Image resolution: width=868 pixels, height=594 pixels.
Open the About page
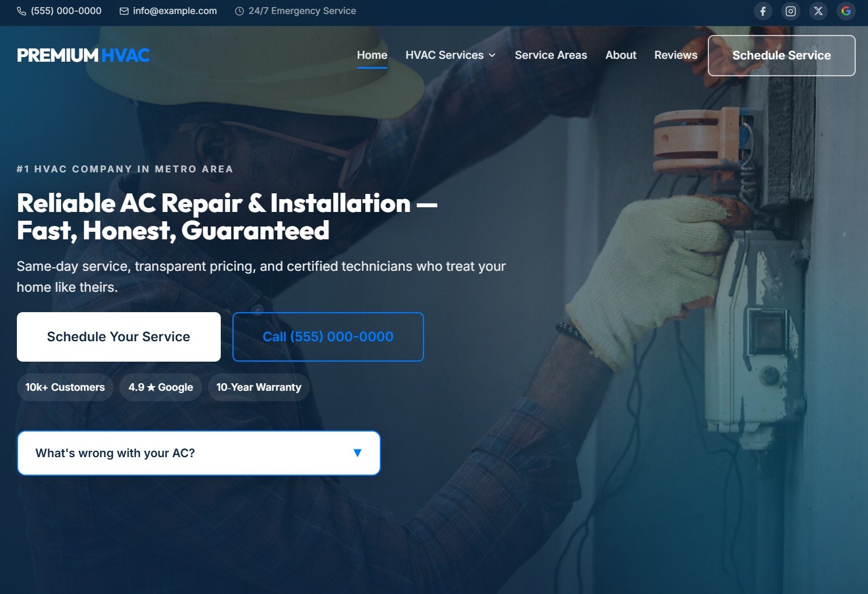pyautogui.click(x=621, y=55)
